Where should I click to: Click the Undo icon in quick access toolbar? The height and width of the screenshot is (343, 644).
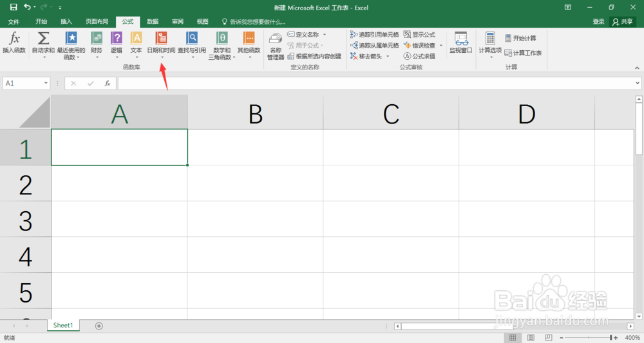coord(27,7)
